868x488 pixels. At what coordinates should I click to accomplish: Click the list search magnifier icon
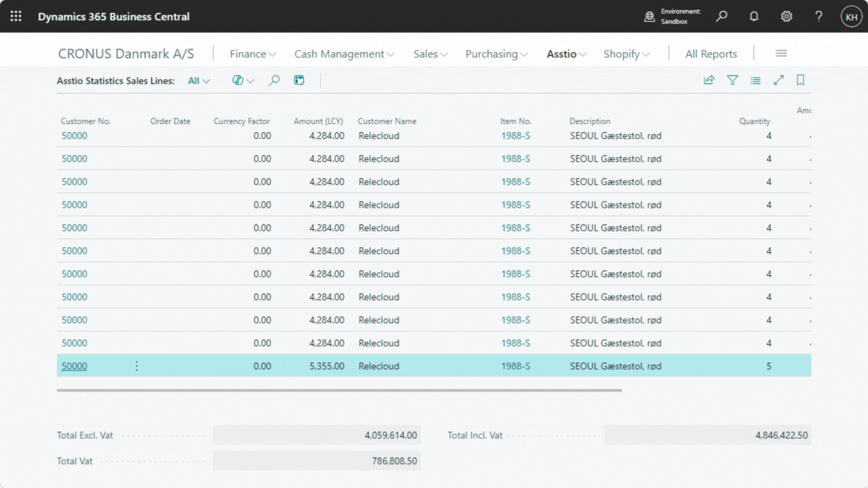tap(274, 80)
